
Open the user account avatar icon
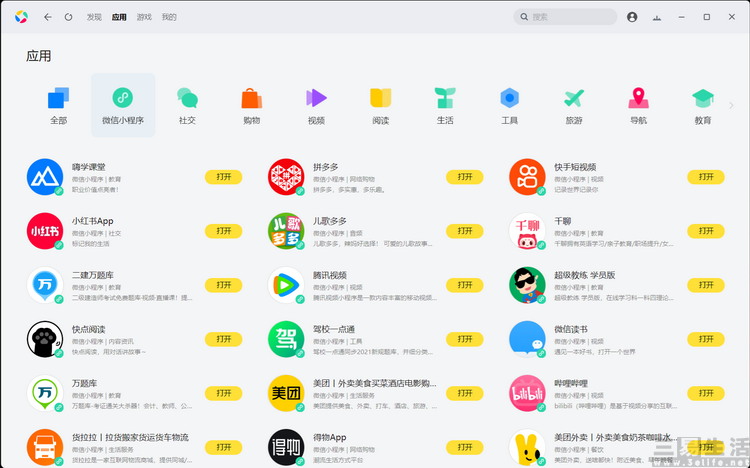632,17
